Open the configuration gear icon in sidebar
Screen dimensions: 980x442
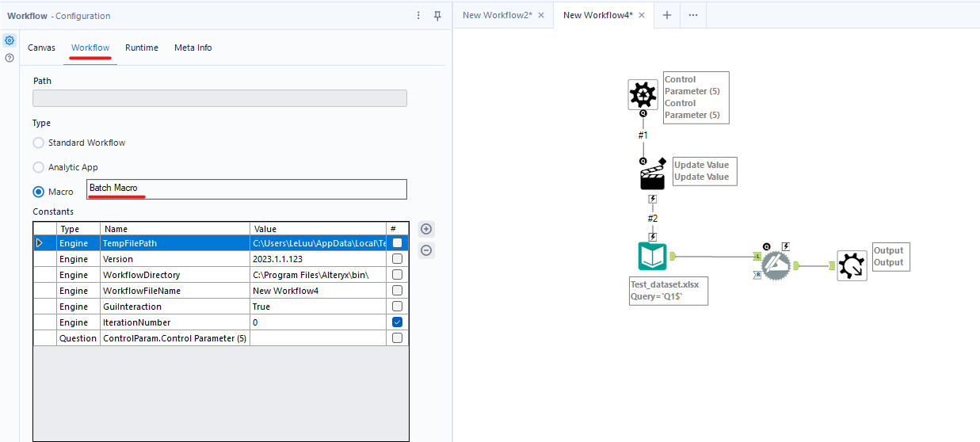point(10,40)
